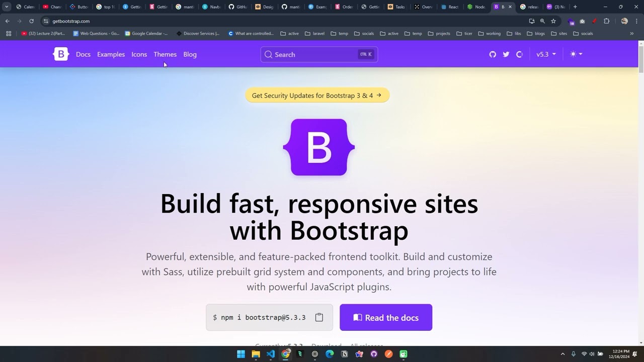Open Notion from the taskbar
This screenshot has height=362, width=644.
pyautogui.click(x=345, y=354)
